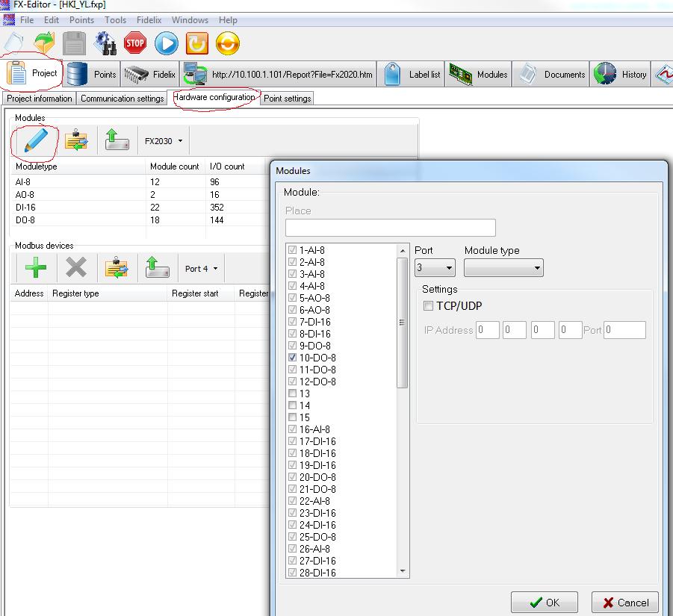Screen dimensions: 673x616
Task: Open the Help menu
Action: coord(228,19)
